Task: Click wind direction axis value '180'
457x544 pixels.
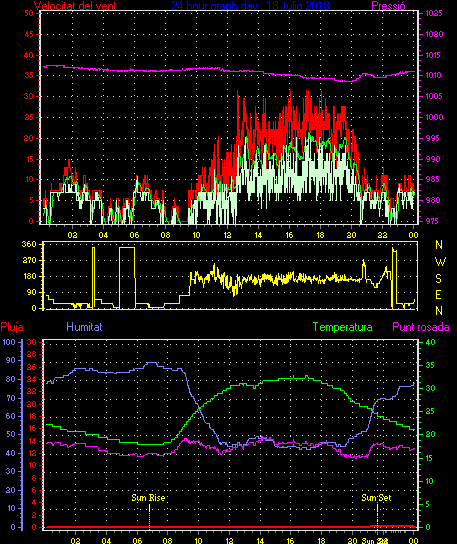Action: pyautogui.click(x=29, y=276)
